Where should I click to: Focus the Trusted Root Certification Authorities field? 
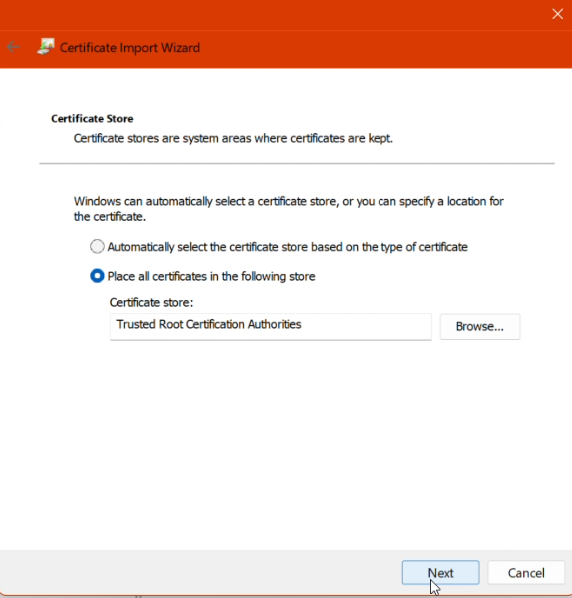(x=271, y=327)
